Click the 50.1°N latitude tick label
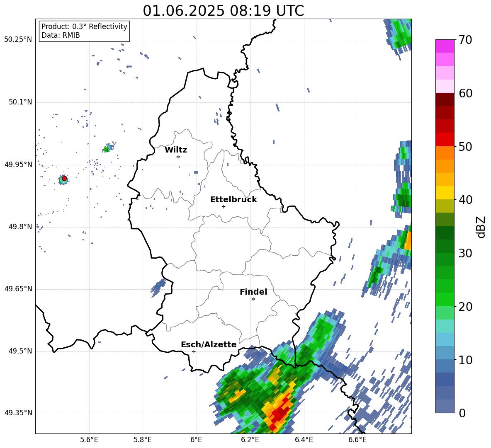Image resolution: width=491 pixels, height=448 pixels. pyautogui.click(x=20, y=102)
